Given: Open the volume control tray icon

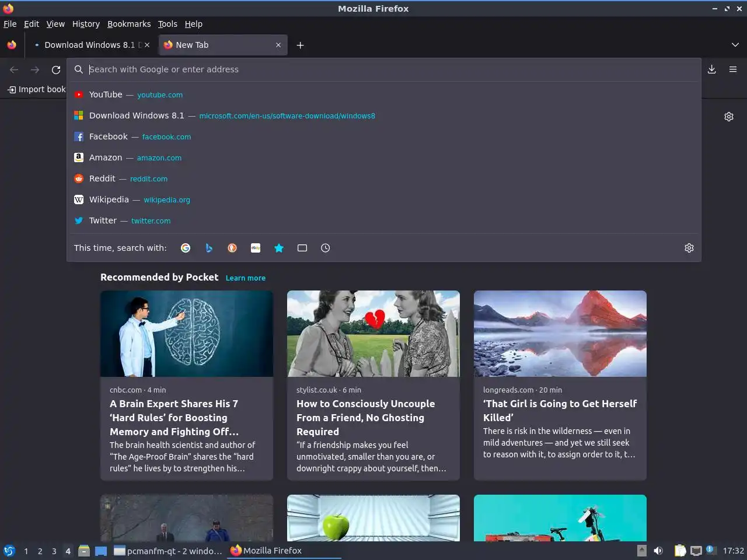Looking at the screenshot, I should tap(658, 551).
